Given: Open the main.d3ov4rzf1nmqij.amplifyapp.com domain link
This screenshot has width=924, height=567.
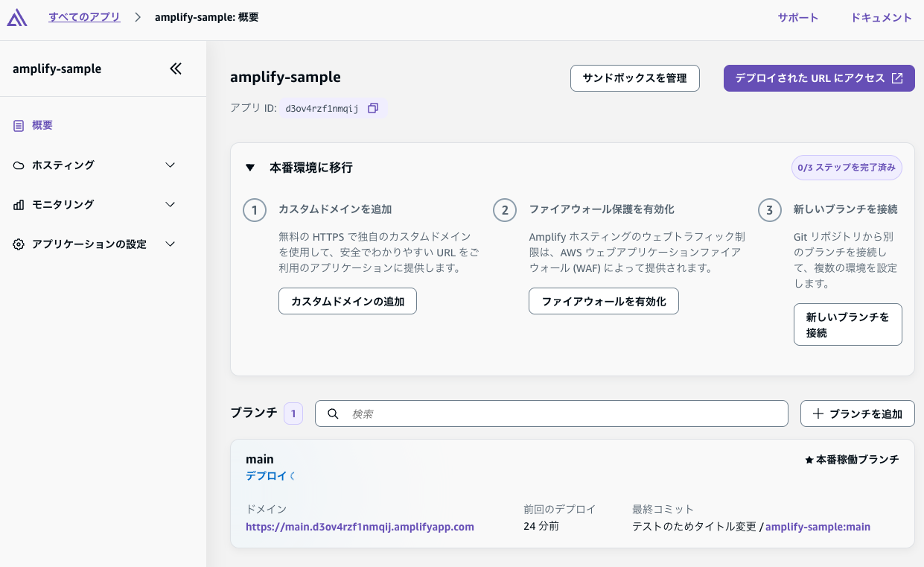Looking at the screenshot, I should click(360, 527).
